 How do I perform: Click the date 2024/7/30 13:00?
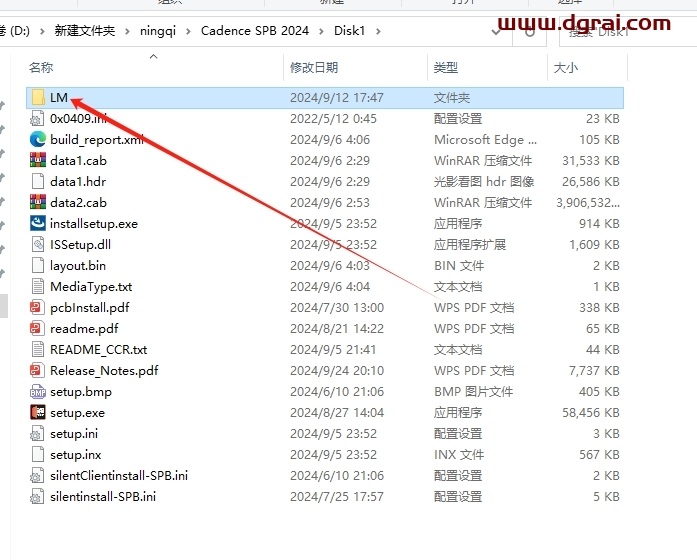click(337, 308)
